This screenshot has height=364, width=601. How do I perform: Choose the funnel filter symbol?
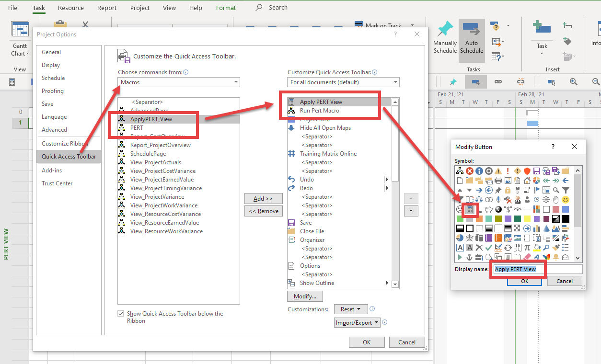(x=566, y=190)
